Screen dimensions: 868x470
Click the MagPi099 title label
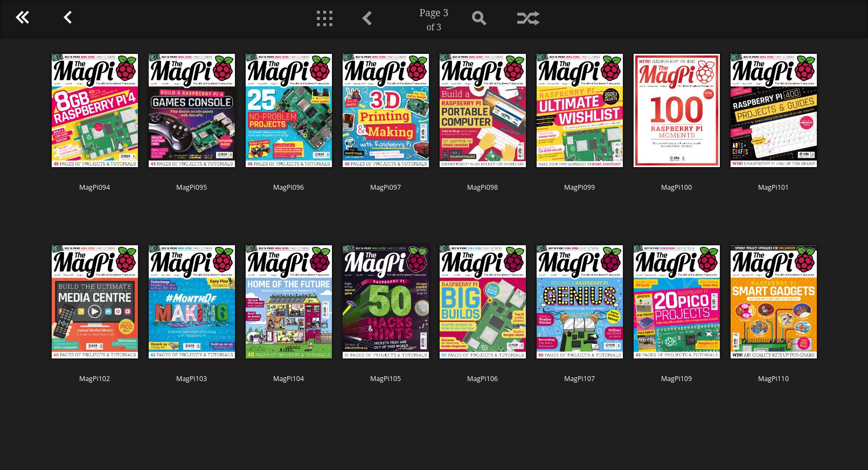580,188
